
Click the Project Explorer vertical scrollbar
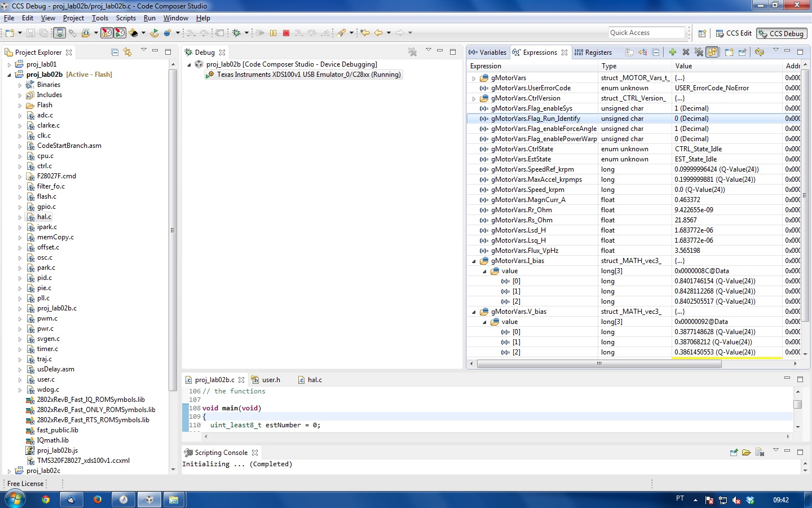173,230
